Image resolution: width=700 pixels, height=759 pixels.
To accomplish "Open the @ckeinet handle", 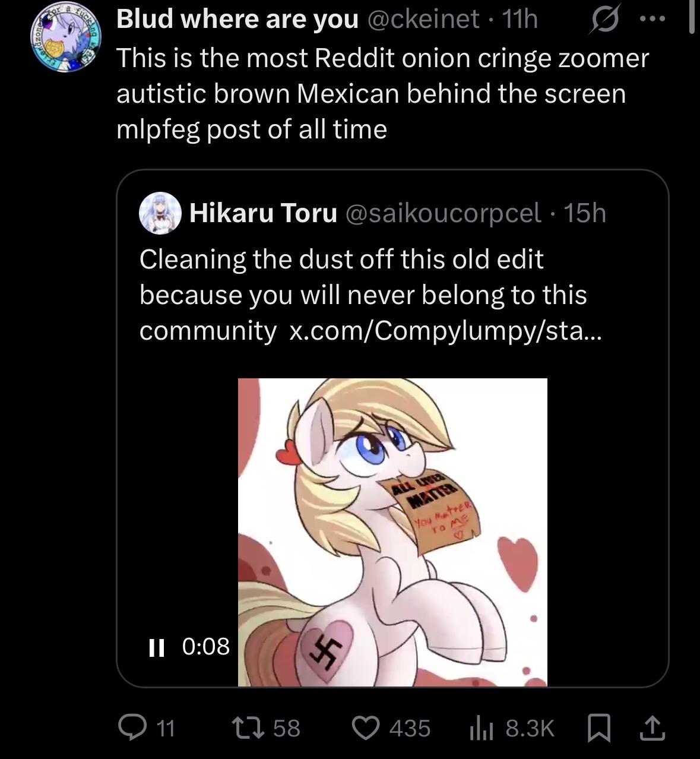I will pos(423,20).
